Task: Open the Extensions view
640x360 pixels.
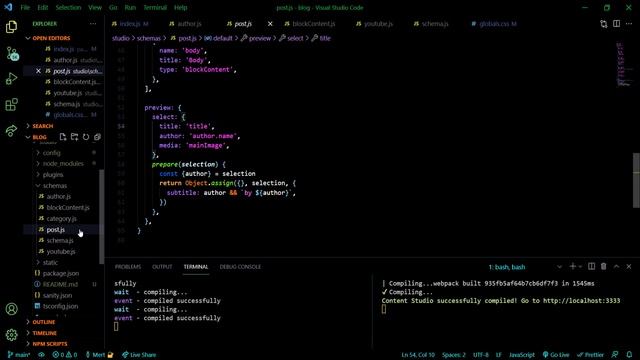Action: pyautogui.click(x=11, y=104)
